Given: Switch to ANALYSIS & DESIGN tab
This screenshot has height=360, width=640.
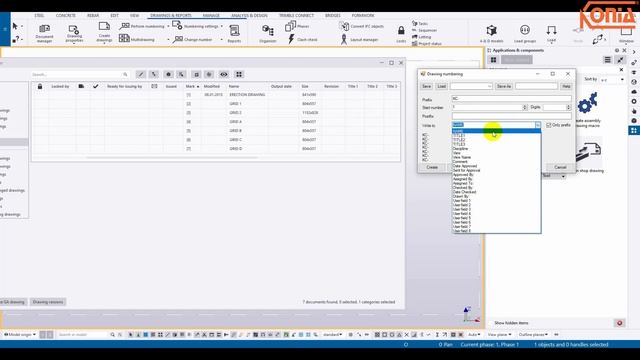Looking at the screenshot, I should coord(249,16).
